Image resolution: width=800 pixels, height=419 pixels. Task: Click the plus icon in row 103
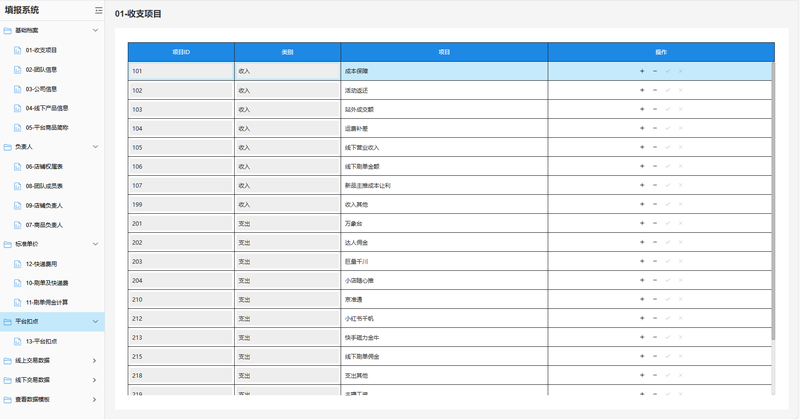point(642,109)
